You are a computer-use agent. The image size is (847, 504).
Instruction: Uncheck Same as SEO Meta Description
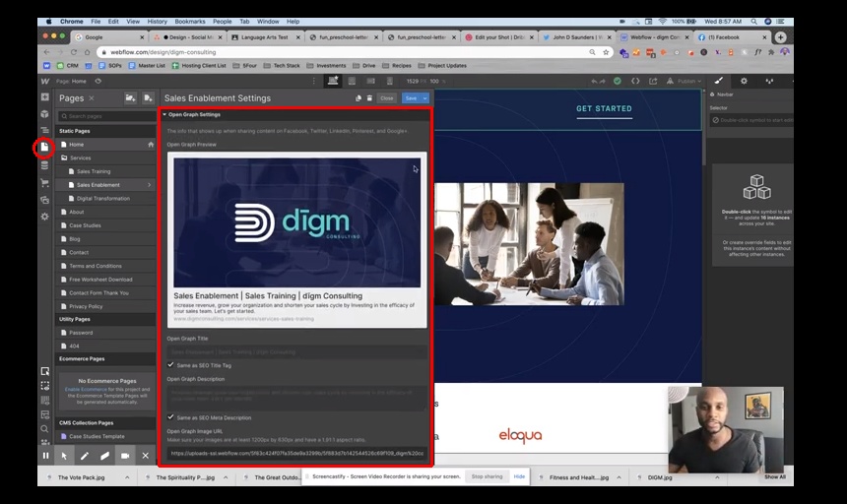pos(170,417)
